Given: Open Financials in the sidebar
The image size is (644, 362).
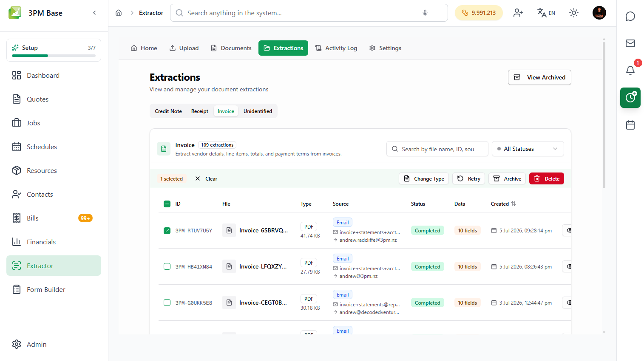Looking at the screenshot, I should click(x=54, y=242).
